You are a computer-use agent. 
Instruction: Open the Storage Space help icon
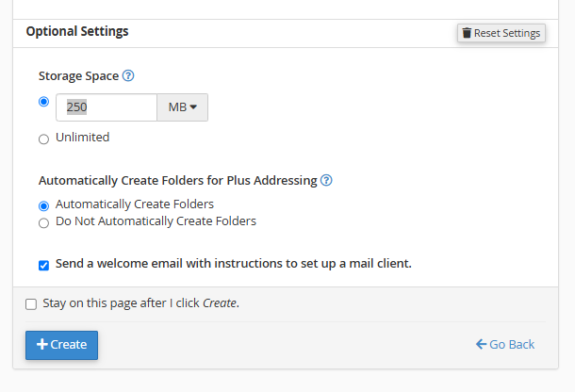pyautogui.click(x=128, y=76)
